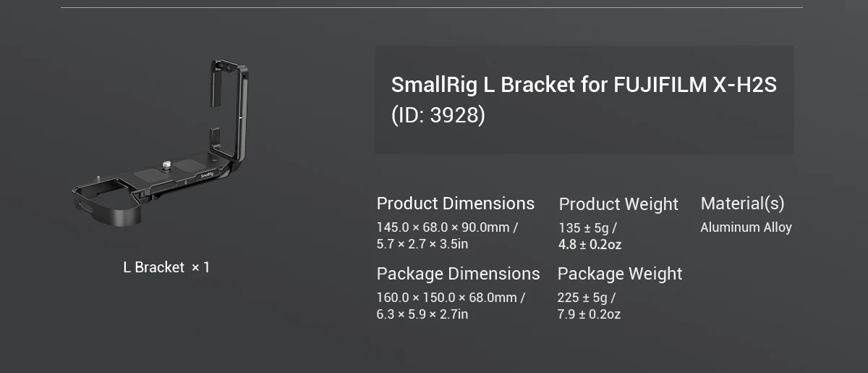Select the 160.0 × 150.0 × 68.0mm package size
868x373 pixels.
pyautogui.click(x=450, y=298)
